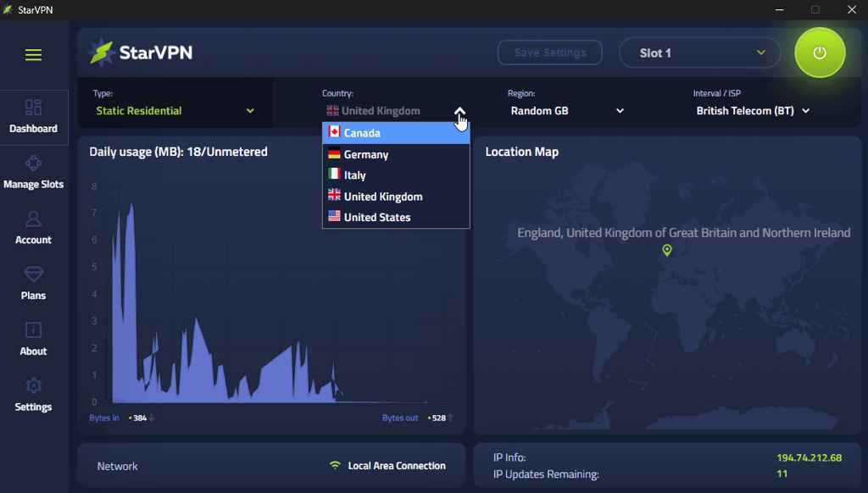The width and height of the screenshot is (868, 493).
Task: Minimize the StarVPN window
Action: (x=779, y=9)
